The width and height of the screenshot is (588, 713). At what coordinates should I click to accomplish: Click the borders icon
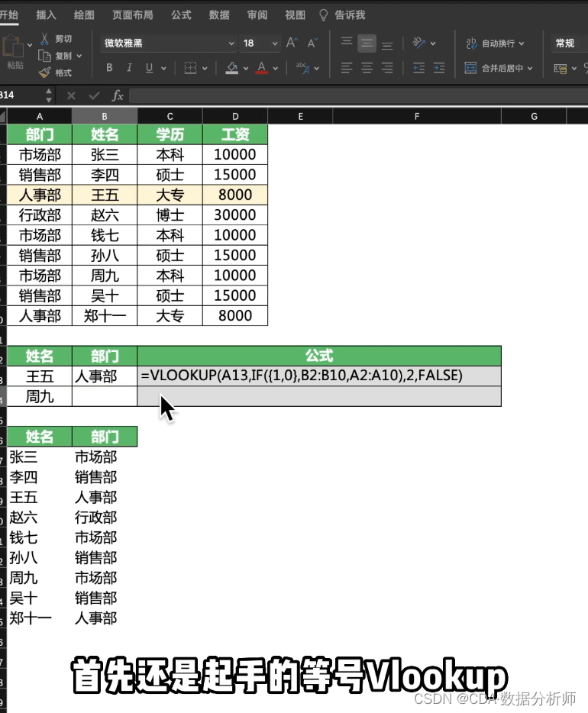190,68
